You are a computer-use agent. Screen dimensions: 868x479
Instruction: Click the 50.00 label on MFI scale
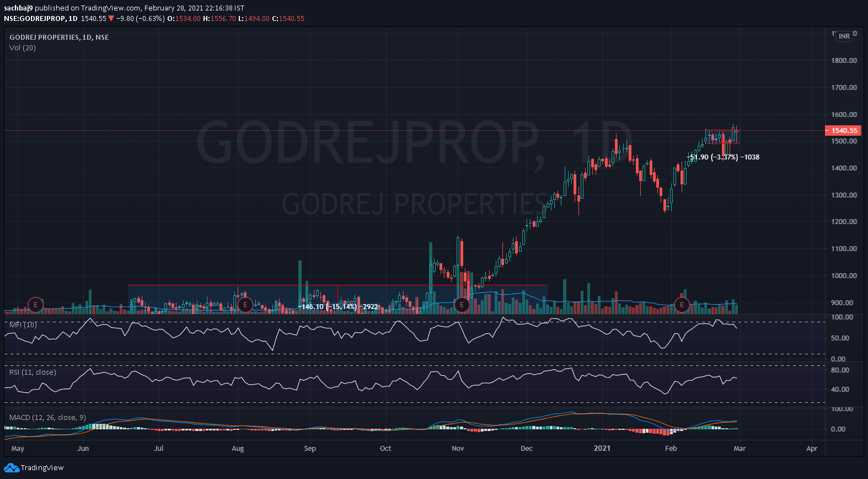point(840,338)
